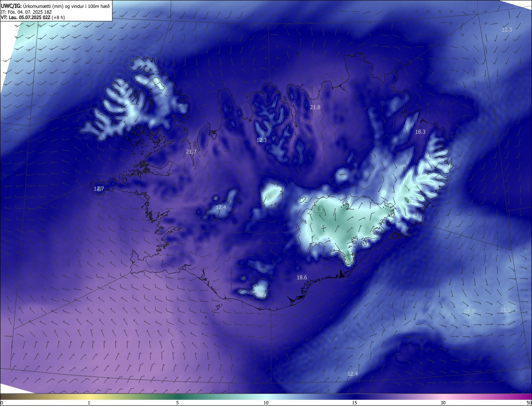Click the 18.6 value on the map
This screenshot has width=532, height=406.
tap(302, 277)
